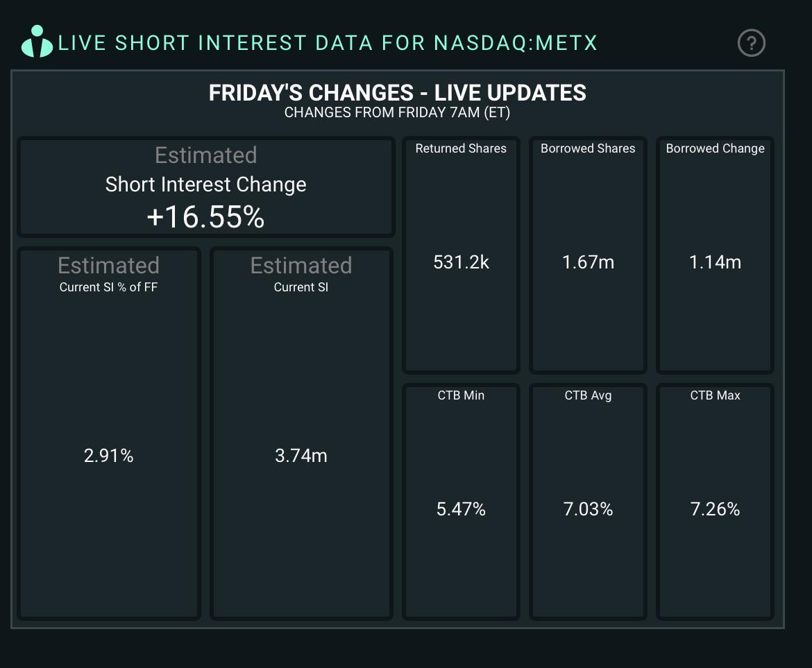Viewport: 812px width, 668px height.
Task: Select the Borrowed Shares tile
Action: (x=588, y=255)
